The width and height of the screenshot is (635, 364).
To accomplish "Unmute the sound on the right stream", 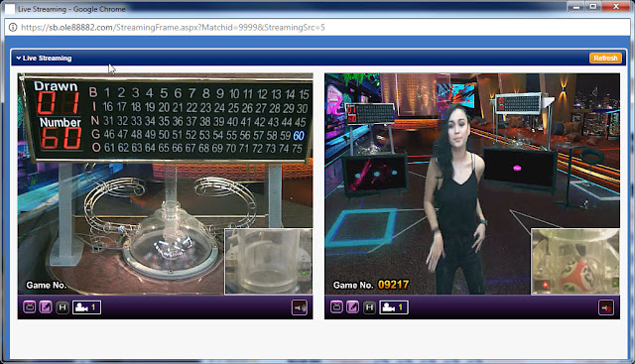I will point(606,307).
